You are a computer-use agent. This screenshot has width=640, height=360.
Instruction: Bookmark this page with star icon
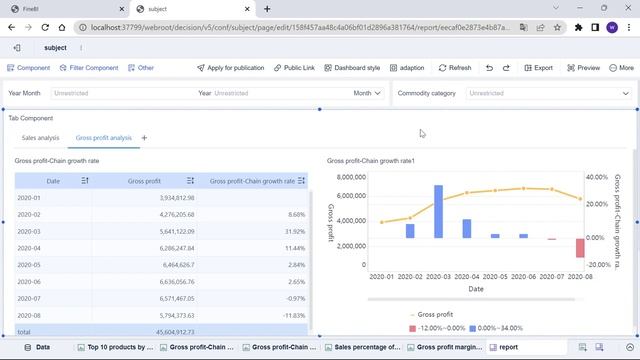557,27
